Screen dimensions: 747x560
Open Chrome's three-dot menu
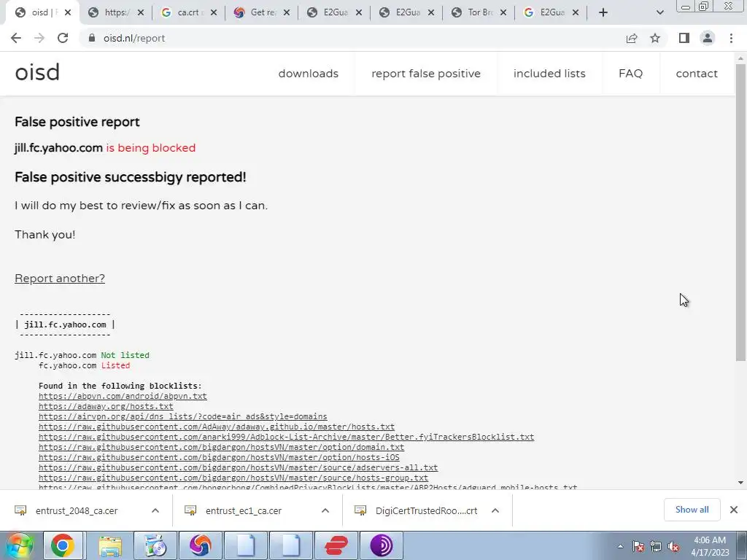tap(731, 38)
